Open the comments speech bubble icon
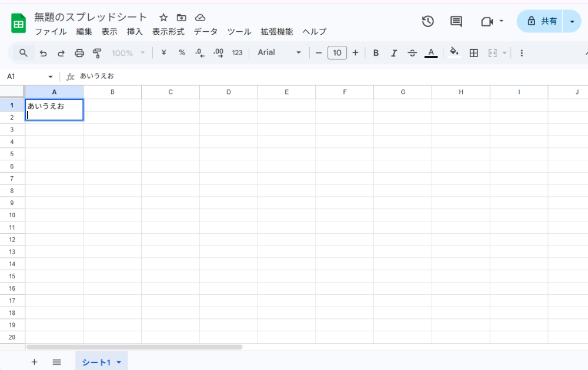Viewport: 588px width, 370px height. click(456, 21)
